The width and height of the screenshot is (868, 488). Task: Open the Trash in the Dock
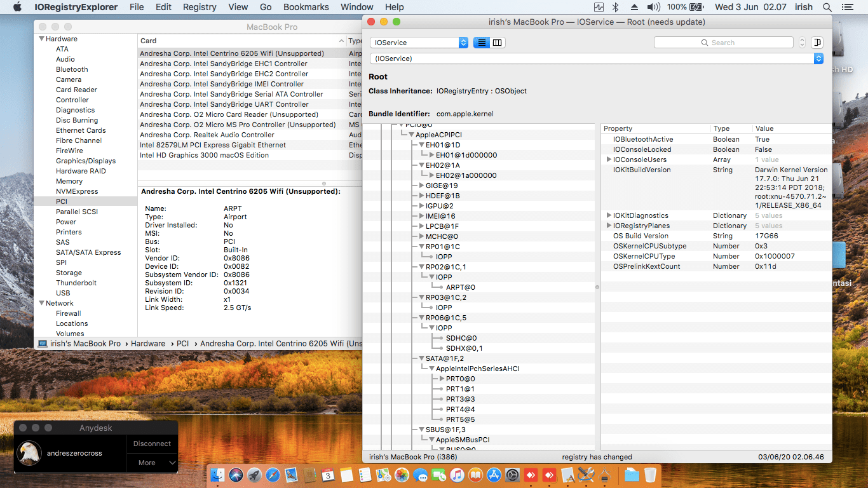point(650,475)
